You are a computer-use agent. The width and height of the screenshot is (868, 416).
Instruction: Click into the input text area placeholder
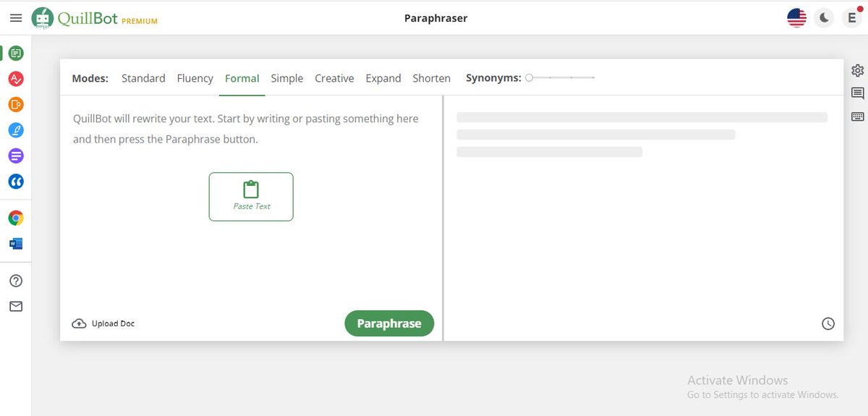tap(246, 129)
